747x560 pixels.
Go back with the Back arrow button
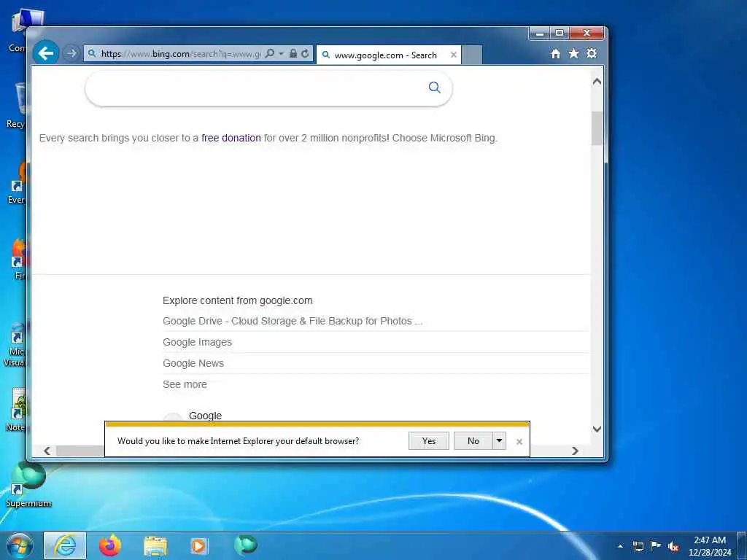coord(46,52)
